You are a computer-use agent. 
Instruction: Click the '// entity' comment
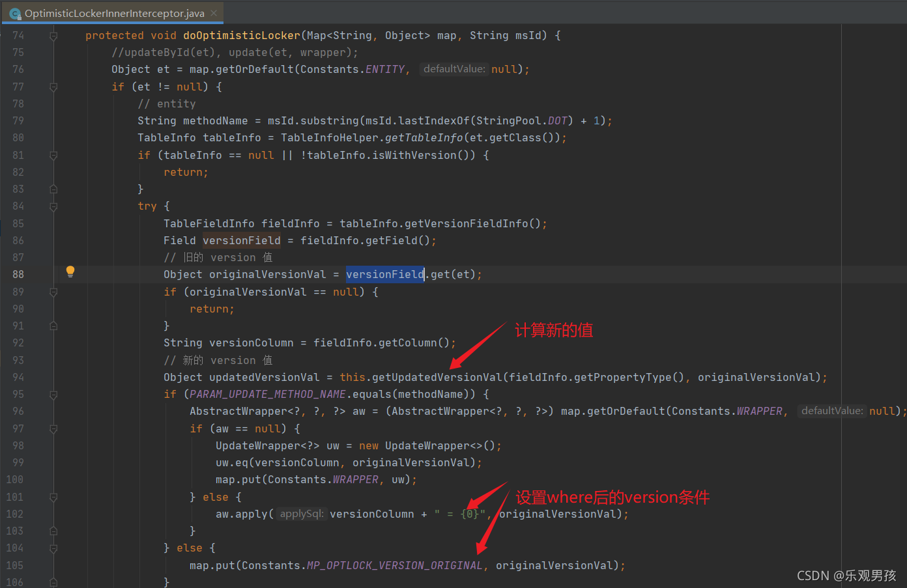pyautogui.click(x=167, y=104)
